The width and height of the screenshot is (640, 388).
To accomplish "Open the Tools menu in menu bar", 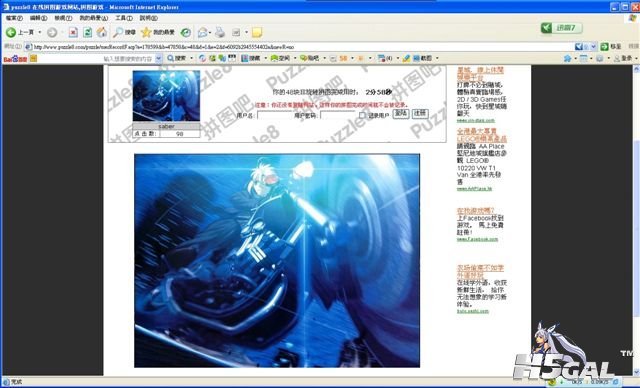I will 124,18.
